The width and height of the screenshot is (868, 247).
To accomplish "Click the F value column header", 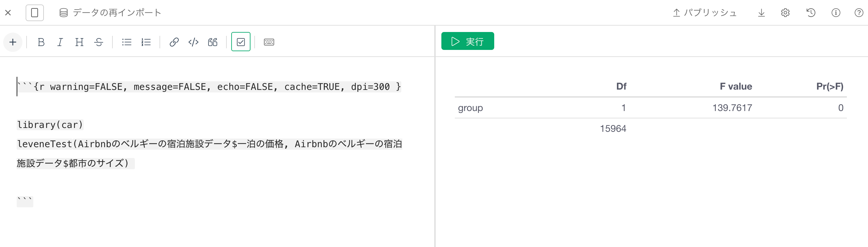I will tap(736, 86).
